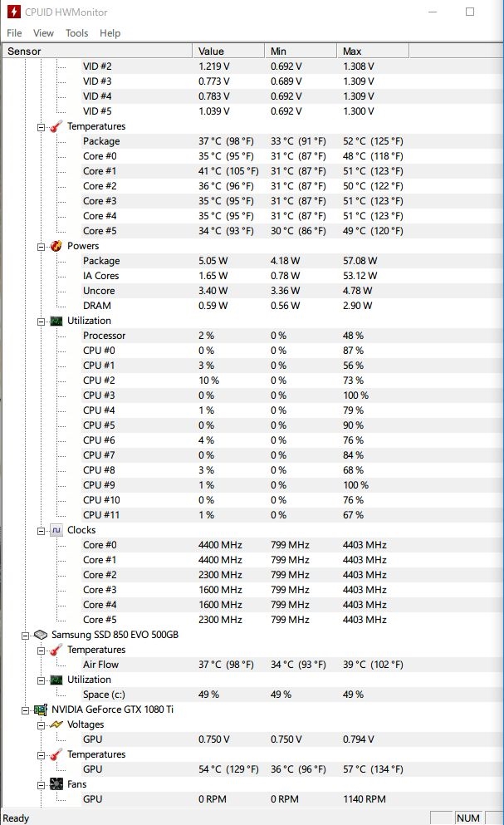Click the Samsung SSD 850 EVO drive icon
The height and width of the screenshot is (825, 504).
pos(41,635)
